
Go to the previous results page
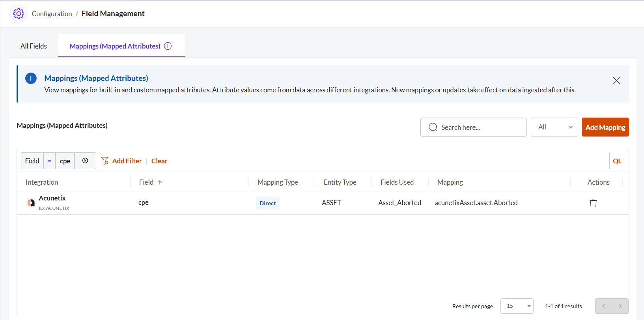coord(603,306)
